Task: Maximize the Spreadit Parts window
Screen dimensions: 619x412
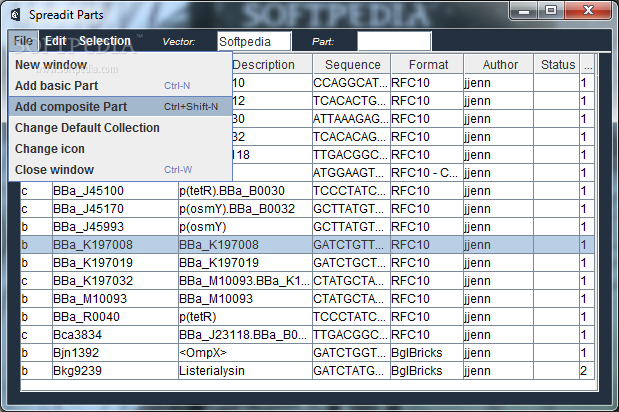Action: click(551, 11)
